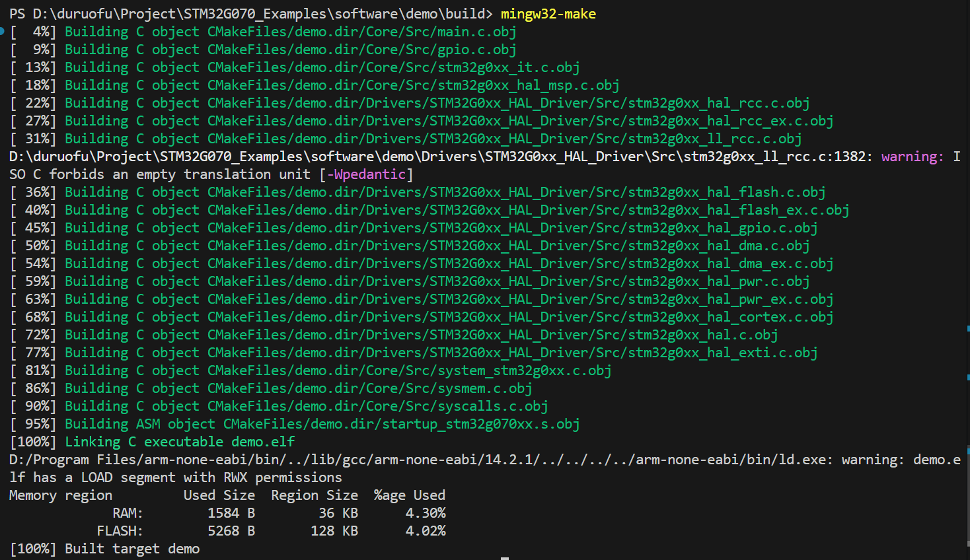Click the stm32g0xx_it.c.obj file path
Image resolution: width=970 pixels, height=560 pixels.
click(393, 67)
